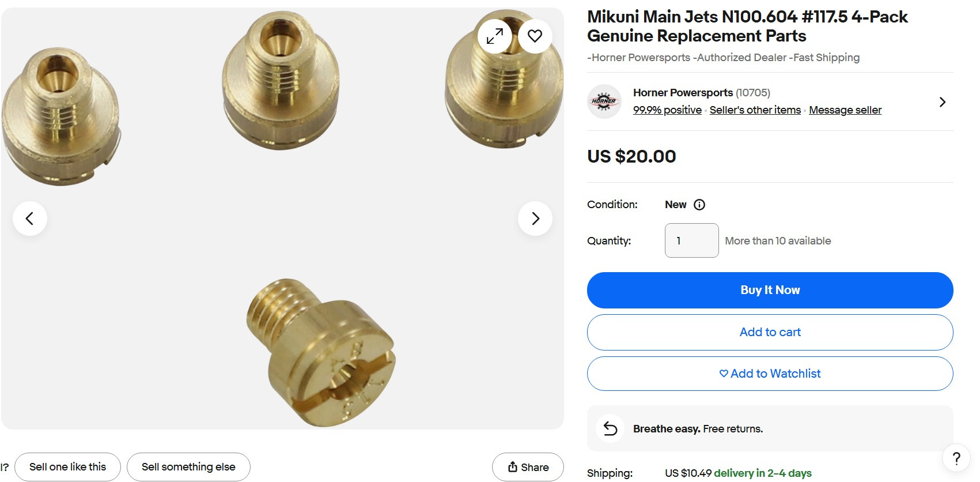This screenshot has width=980, height=482.
Task: Click Sell one like this
Action: (x=67, y=467)
